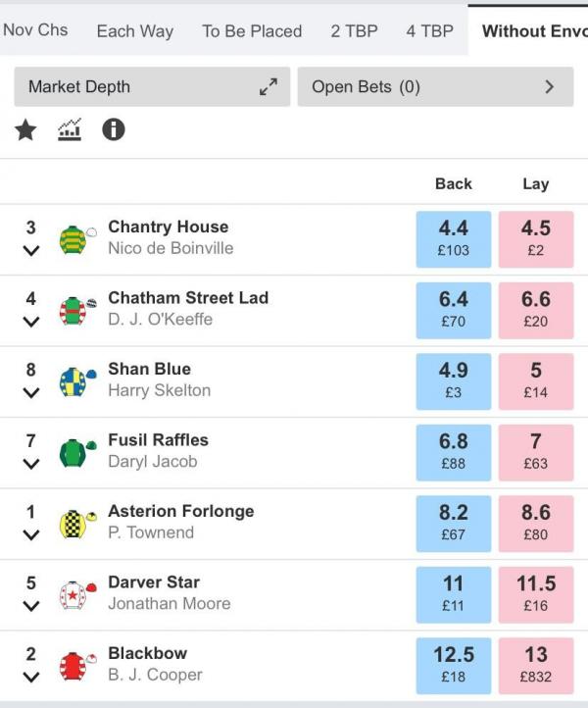Expand the Market Depth panel
The image size is (588, 708).
(x=152, y=86)
